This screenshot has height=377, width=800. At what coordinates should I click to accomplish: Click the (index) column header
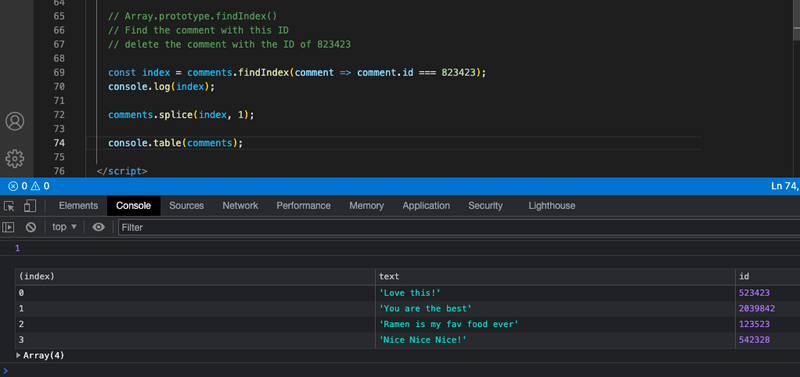(195, 276)
